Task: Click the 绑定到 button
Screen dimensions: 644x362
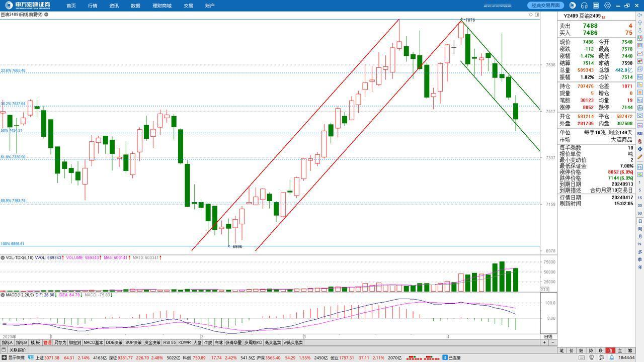Action: pos(75,342)
